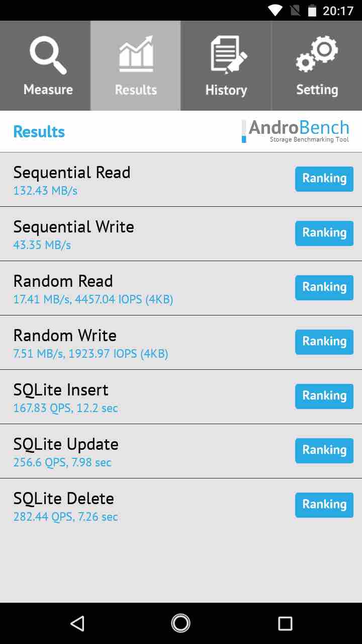The height and width of the screenshot is (644, 362).
Task: Tap the Measure magnifying glass icon
Action: pyautogui.click(x=48, y=55)
